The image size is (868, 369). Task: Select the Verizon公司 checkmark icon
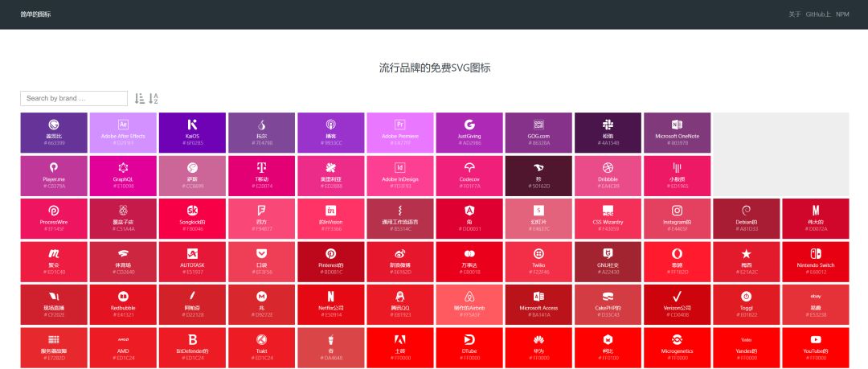[x=677, y=304]
